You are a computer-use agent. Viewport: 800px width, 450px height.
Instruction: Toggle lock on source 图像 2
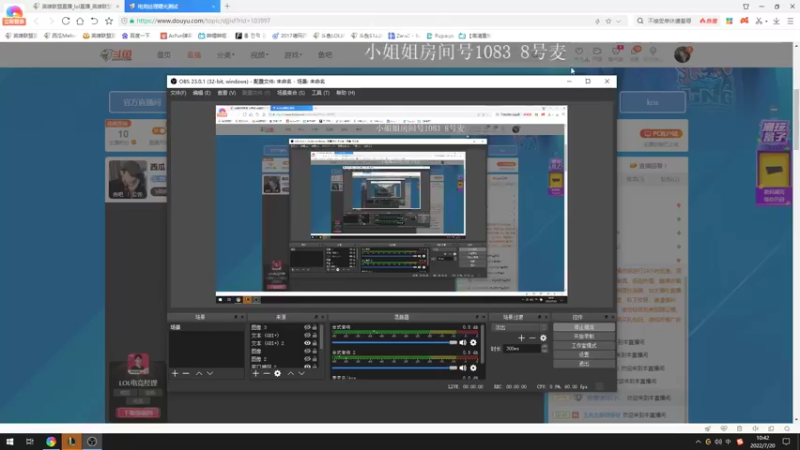coord(314,359)
